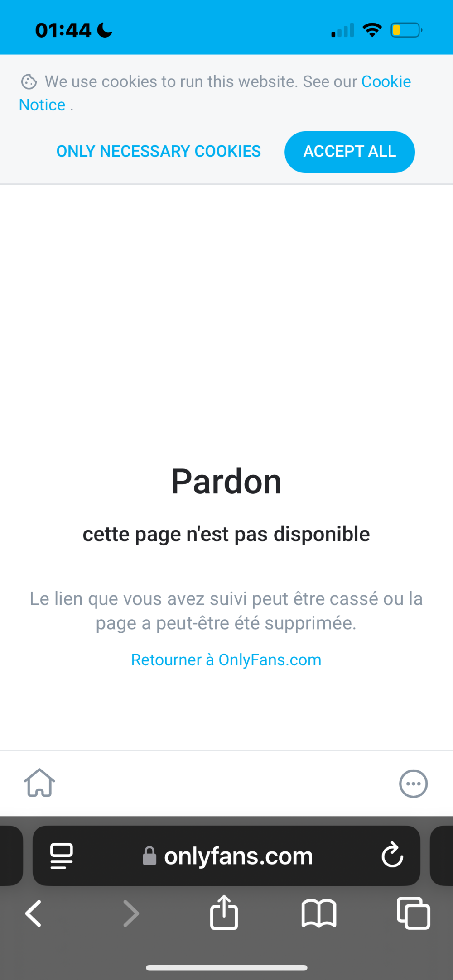The height and width of the screenshot is (980, 453).
Task: Follow the Retourner à OnlyFans.com link
Action: click(x=226, y=660)
